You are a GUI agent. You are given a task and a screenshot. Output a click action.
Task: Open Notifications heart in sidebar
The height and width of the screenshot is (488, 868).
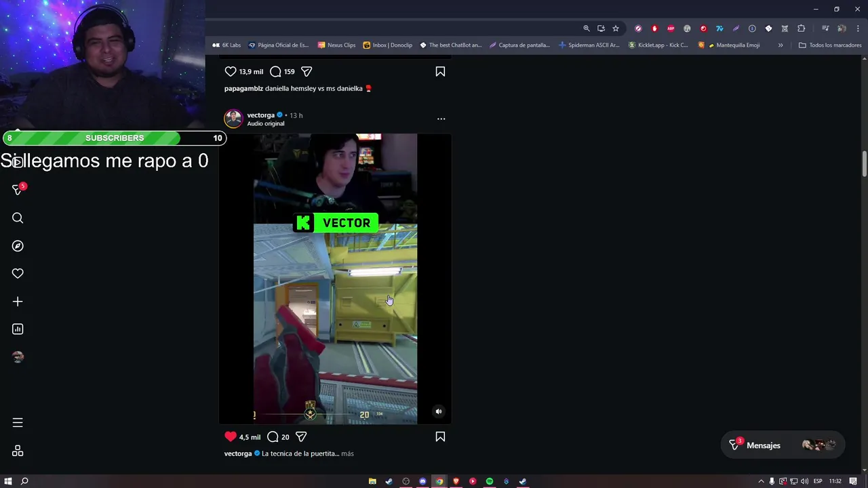pos(18,273)
